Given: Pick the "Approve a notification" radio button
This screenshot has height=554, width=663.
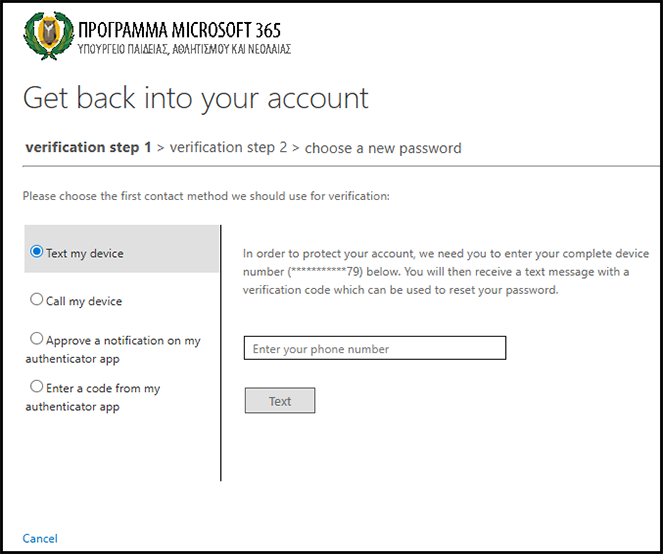Looking at the screenshot, I should pyautogui.click(x=37, y=339).
